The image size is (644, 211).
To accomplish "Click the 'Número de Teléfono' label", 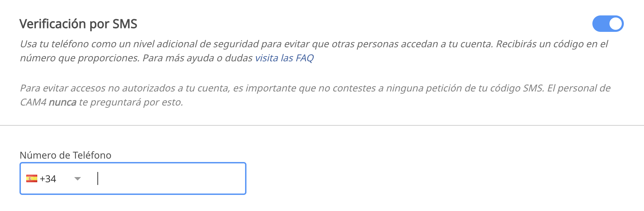I will pyautogui.click(x=66, y=155).
